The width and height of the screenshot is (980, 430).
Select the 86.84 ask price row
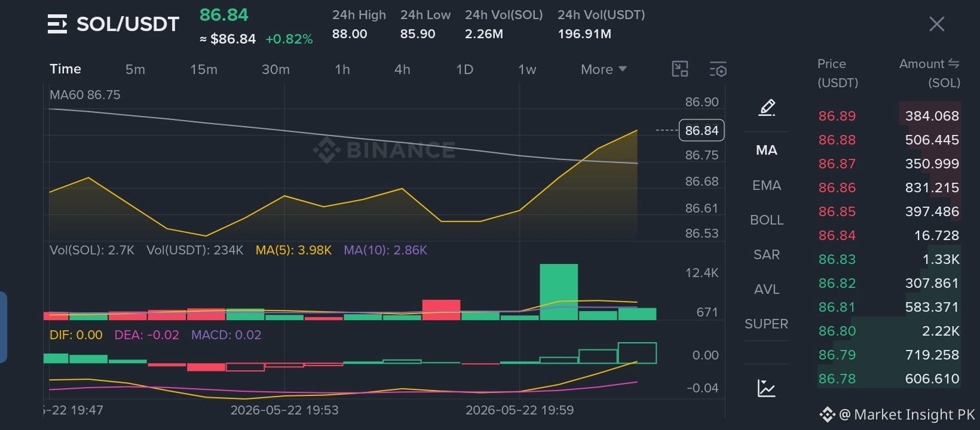[889, 235]
